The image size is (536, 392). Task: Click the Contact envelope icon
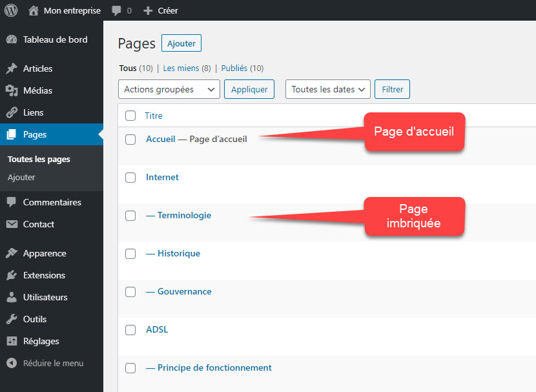[x=12, y=224]
